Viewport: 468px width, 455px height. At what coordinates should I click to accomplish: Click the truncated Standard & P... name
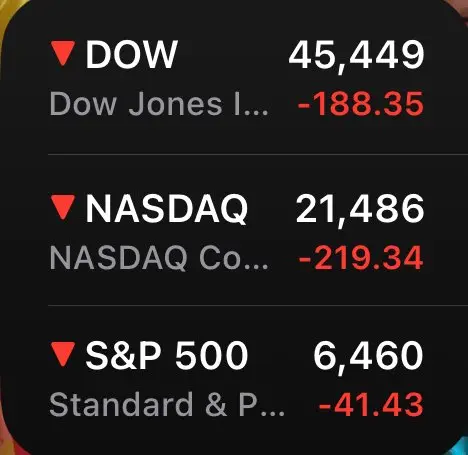click(167, 404)
